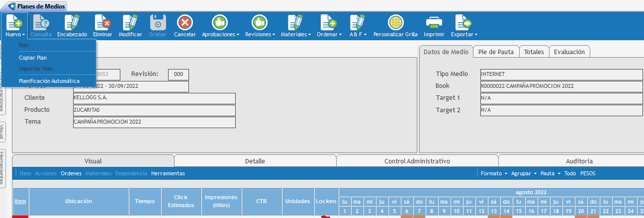Expand the Revisiones dropdown
The image size is (644, 218).
(260, 34)
